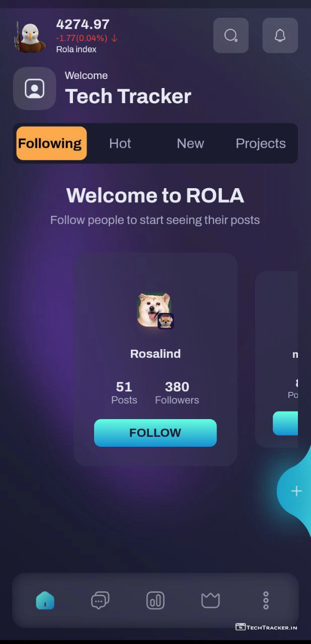Tap the profile avatar icon beside Welcome
The image size is (311, 644).
(x=34, y=89)
